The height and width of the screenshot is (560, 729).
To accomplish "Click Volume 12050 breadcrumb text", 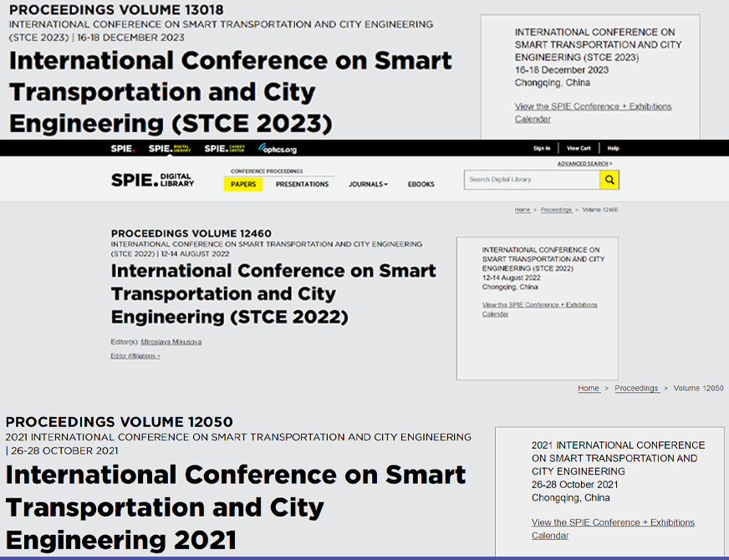I will 698,388.
